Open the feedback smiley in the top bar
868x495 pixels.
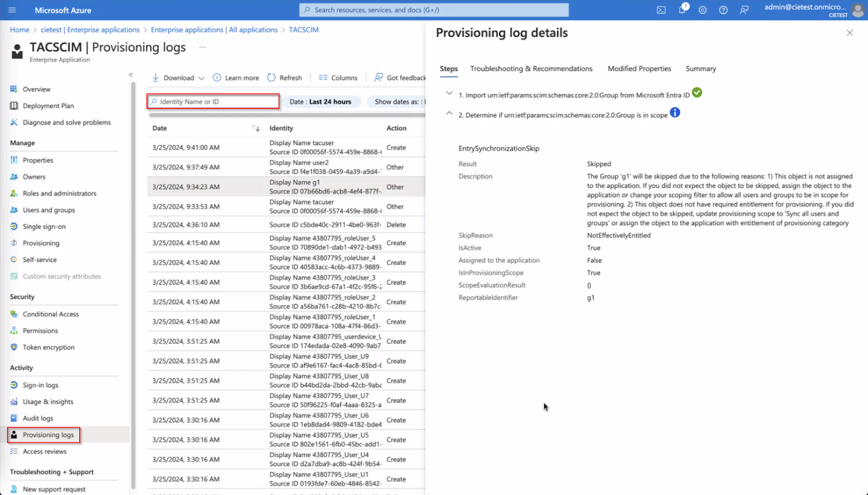743,9
